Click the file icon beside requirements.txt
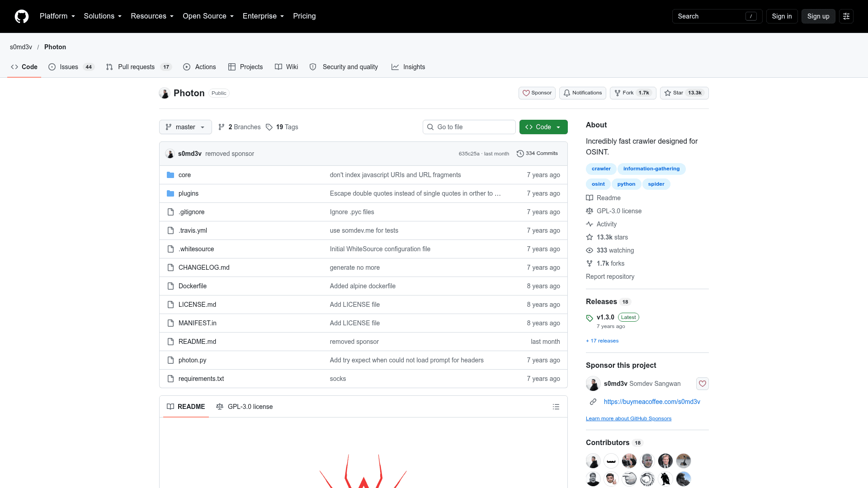Image resolution: width=868 pixels, height=488 pixels. click(170, 379)
